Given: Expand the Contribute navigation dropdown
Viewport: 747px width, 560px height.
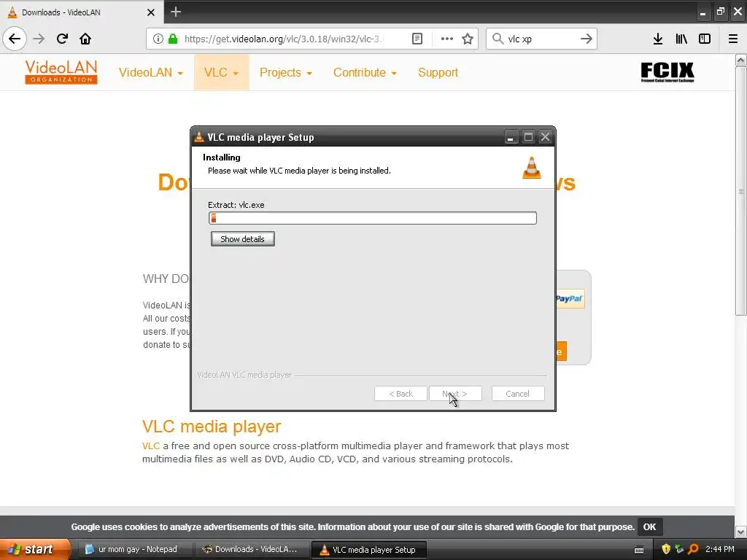Looking at the screenshot, I should point(365,72).
